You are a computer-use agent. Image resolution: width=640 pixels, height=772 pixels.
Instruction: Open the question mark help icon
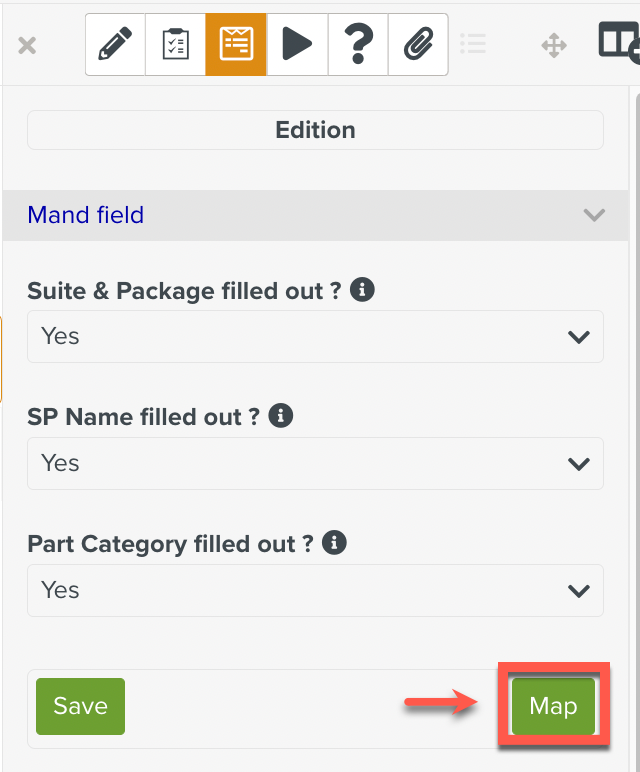coord(357,45)
